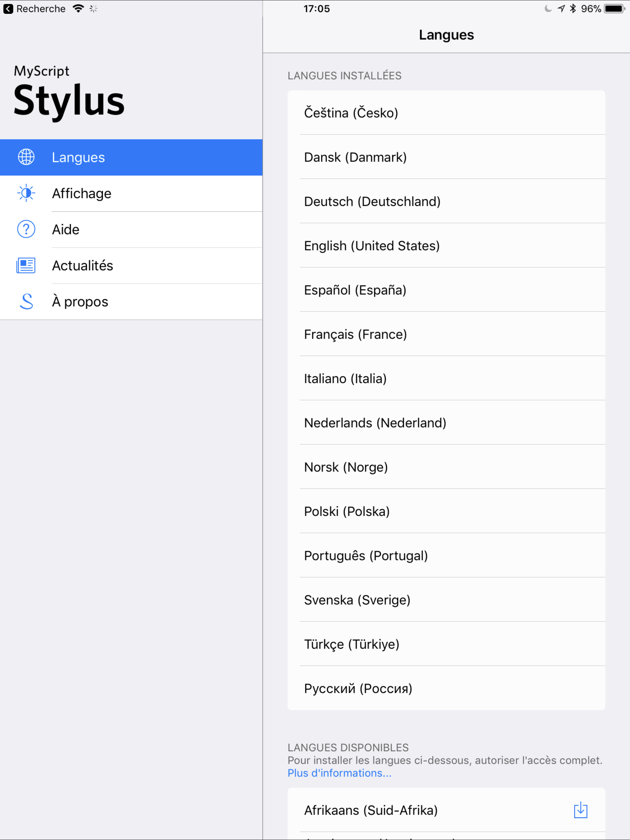Click the globe icon beside Langues

[x=26, y=157]
